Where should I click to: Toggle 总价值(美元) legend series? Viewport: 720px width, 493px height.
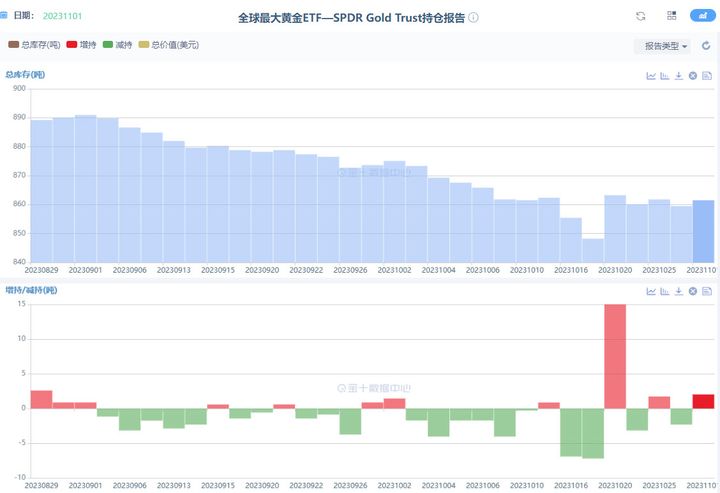pyautogui.click(x=170, y=45)
